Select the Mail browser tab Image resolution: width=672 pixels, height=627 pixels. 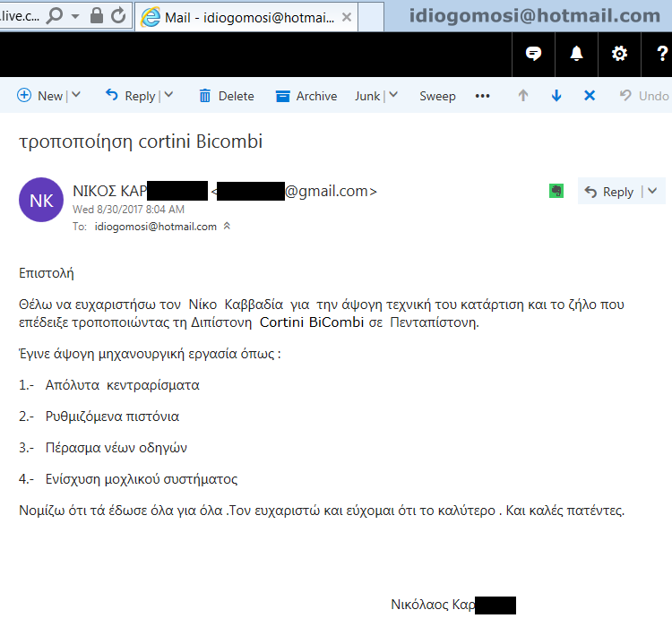(246, 17)
